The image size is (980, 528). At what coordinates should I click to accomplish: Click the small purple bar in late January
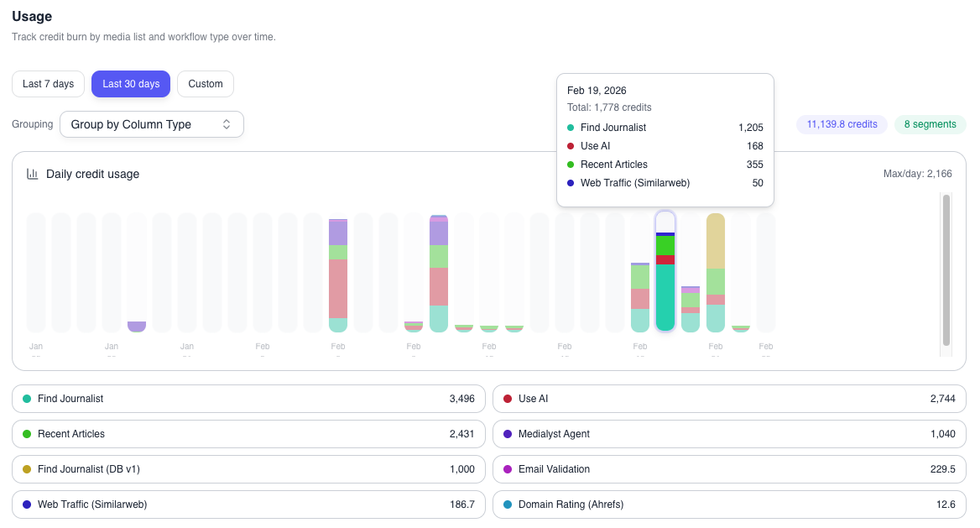click(136, 327)
